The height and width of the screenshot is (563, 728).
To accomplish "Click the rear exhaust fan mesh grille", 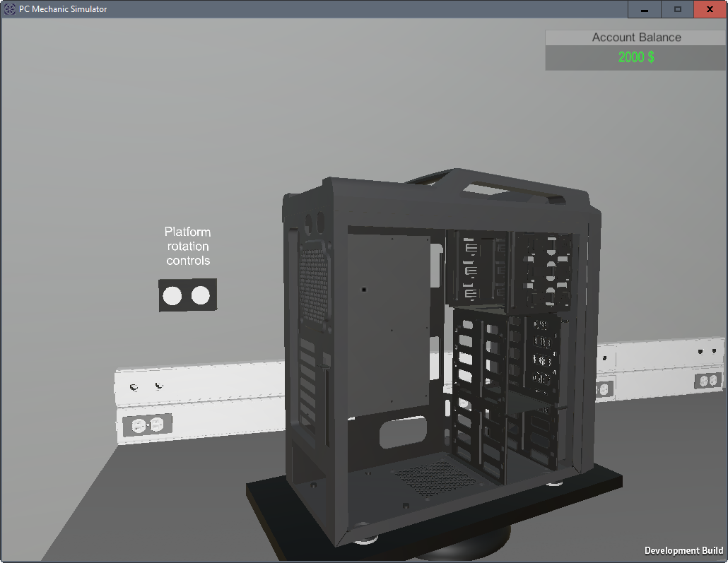I will tap(313, 286).
